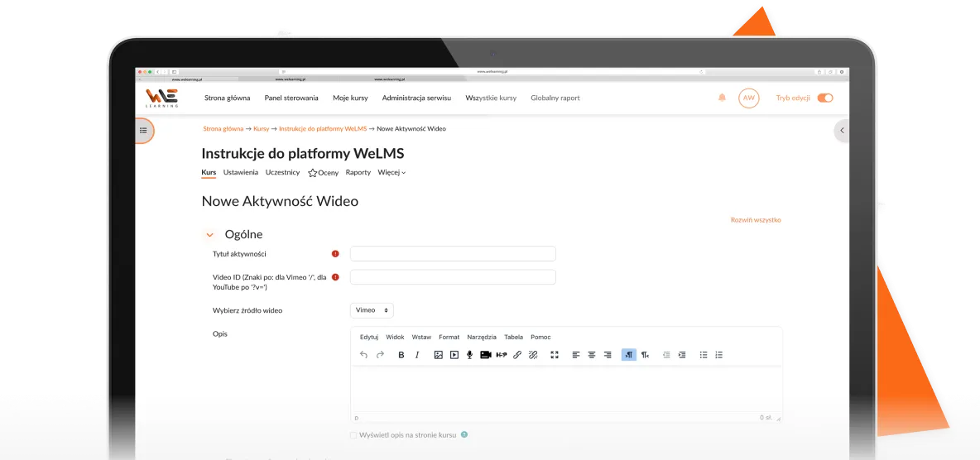
Task: Insert H5P content from the editor toolbar
Action: pyautogui.click(x=502, y=355)
